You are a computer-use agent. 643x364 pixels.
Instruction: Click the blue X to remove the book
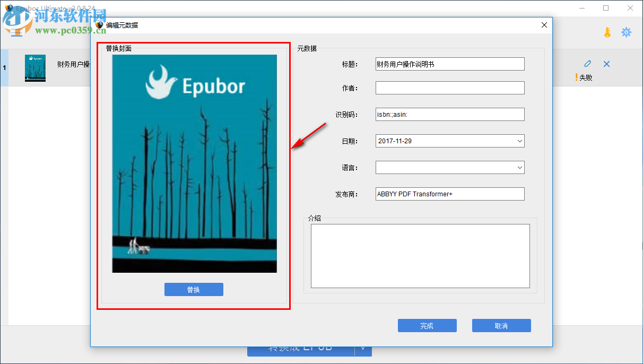point(606,63)
